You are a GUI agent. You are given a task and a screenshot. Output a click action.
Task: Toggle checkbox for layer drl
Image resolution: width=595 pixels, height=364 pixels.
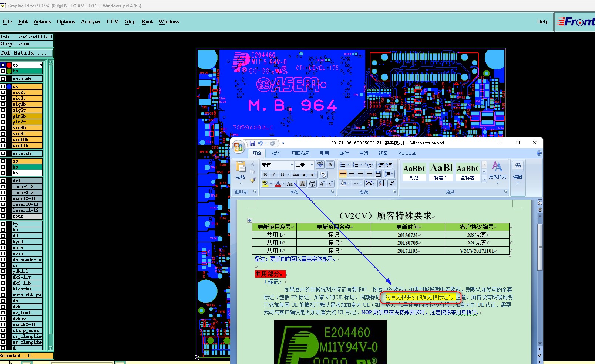3,181
